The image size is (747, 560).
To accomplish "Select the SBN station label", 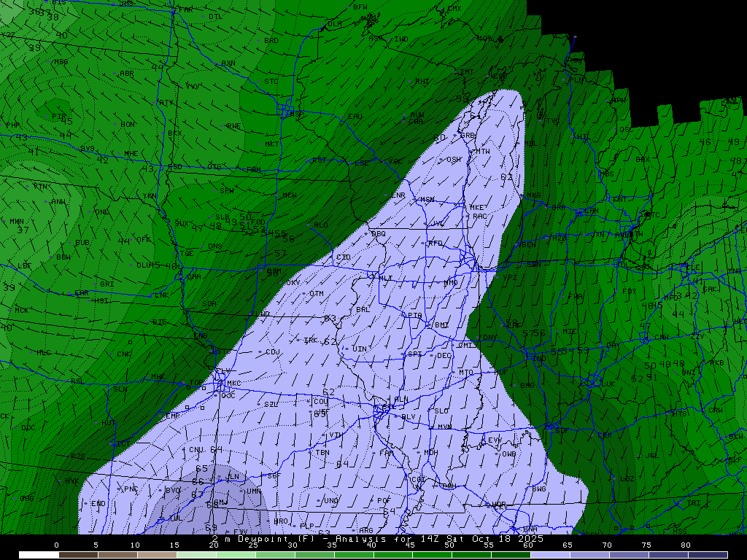I will pyautogui.click(x=534, y=264).
